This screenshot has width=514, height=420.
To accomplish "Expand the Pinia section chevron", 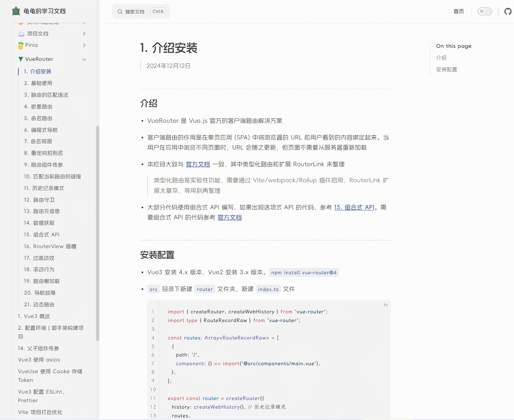I will tap(84, 45).
